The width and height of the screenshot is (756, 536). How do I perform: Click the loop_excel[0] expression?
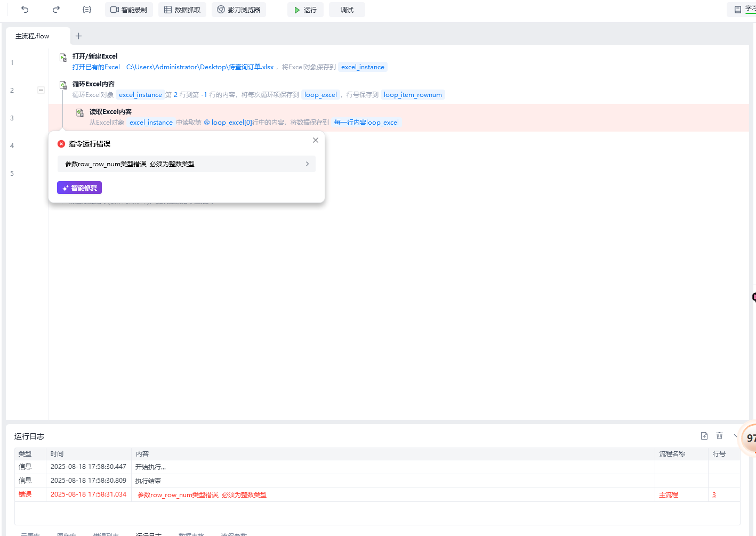click(x=228, y=123)
